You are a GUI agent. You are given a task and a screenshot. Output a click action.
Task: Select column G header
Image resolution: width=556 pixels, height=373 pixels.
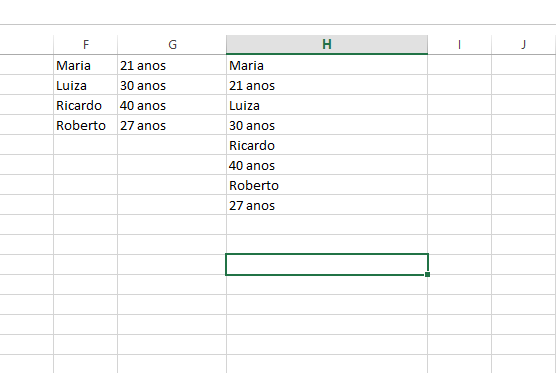tap(172, 45)
